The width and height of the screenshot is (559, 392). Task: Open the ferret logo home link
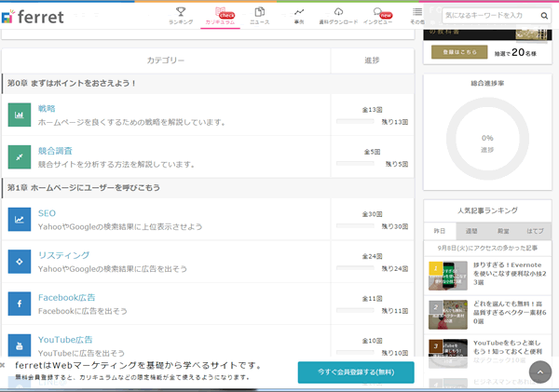point(33,17)
